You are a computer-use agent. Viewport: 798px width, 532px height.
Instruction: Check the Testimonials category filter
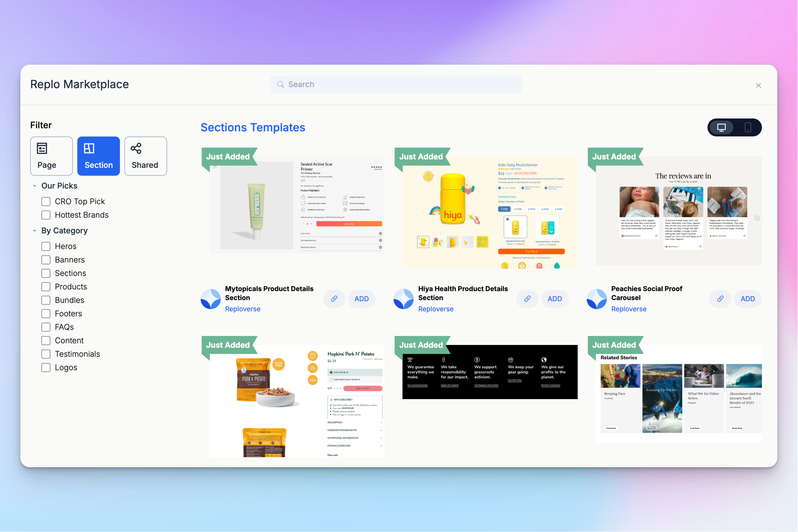[x=46, y=354]
